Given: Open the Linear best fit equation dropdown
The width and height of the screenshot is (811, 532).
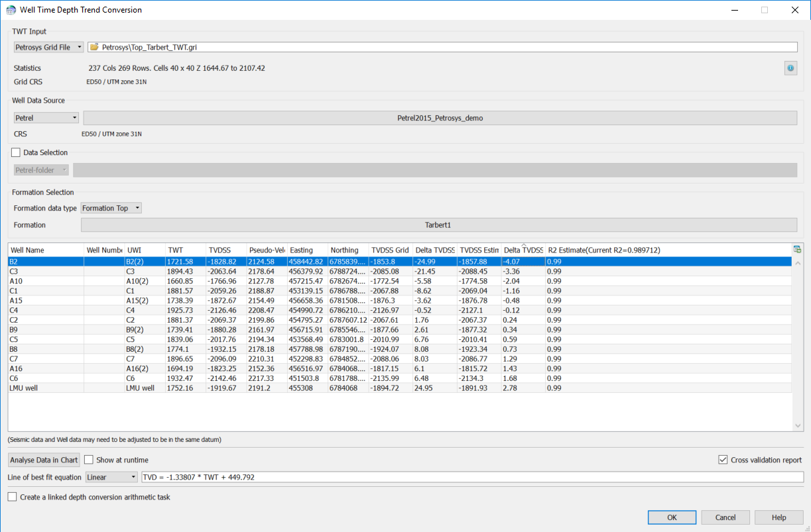Looking at the screenshot, I should pos(111,477).
